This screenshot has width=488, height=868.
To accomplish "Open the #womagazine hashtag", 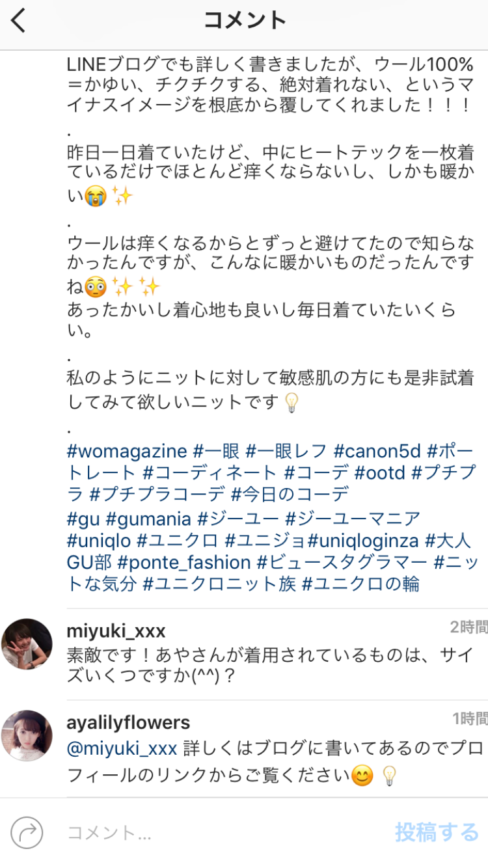I will click(x=127, y=451).
